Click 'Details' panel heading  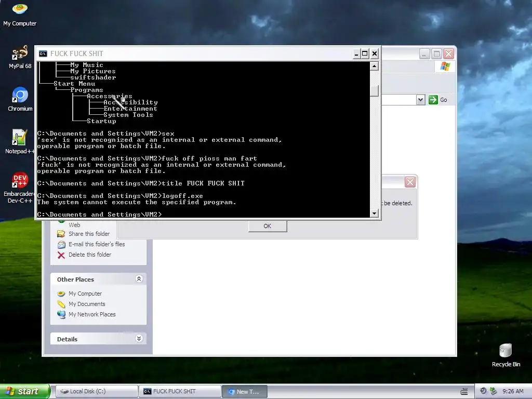(67, 339)
